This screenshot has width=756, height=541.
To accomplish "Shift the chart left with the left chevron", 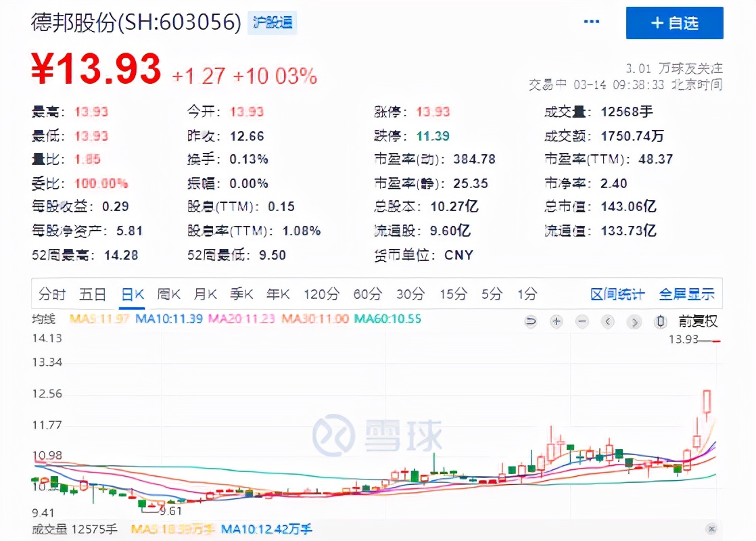I will pos(609,321).
